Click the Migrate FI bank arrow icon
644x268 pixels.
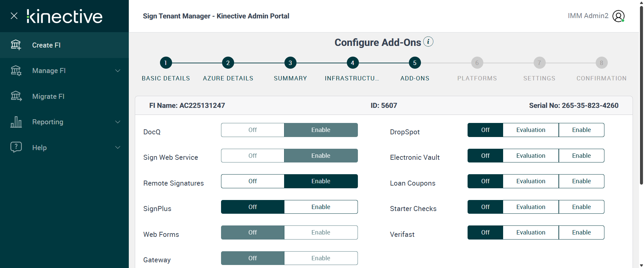tap(16, 96)
